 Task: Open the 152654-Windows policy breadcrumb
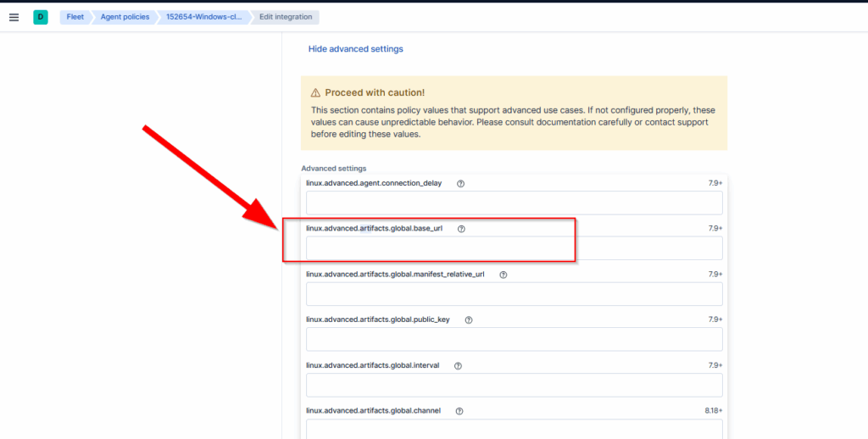tap(203, 17)
